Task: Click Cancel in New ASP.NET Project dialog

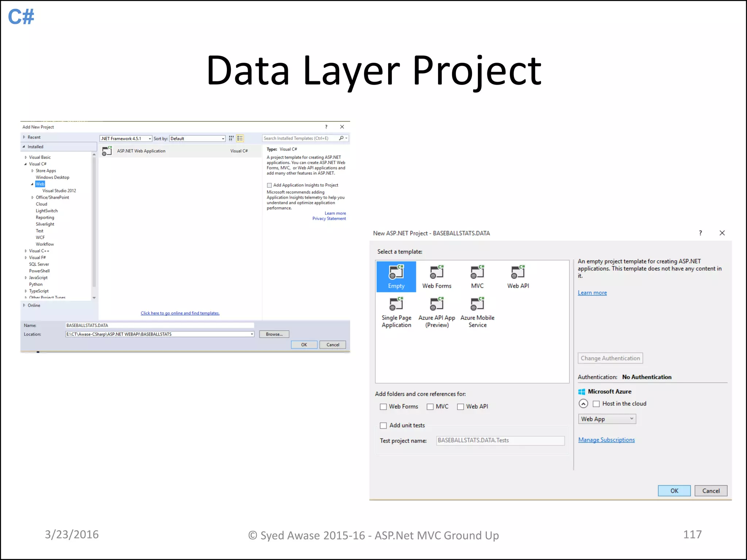Action: coord(711,491)
